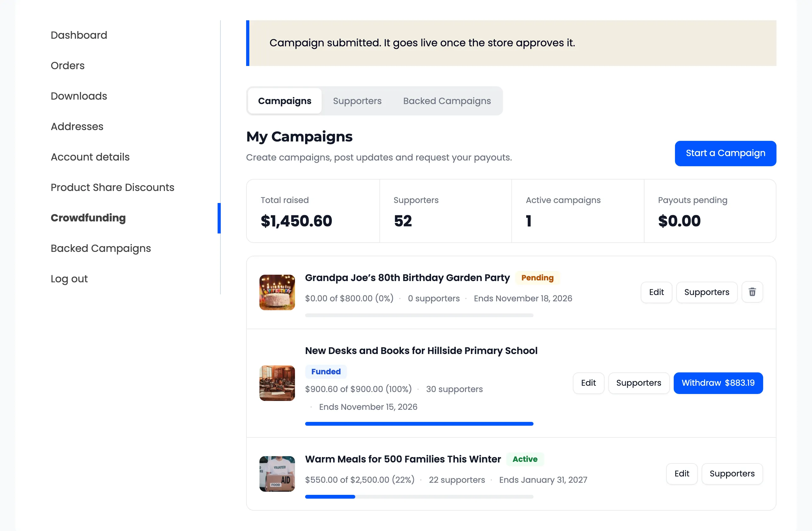Click the Supporters count 52
The height and width of the screenshot is (531, 812).
(x=403, y=221)
